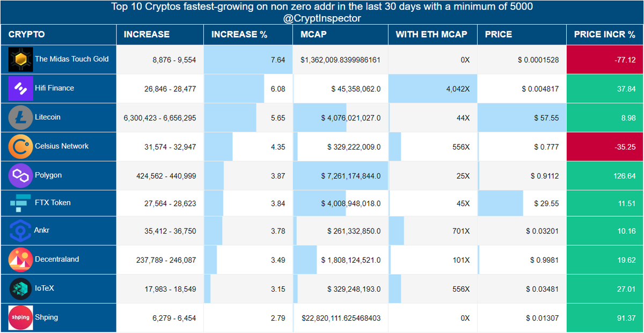Screen dimensions: 644x333
Task: Click the 8,876 - 9,554 increase cell
Action: point(160,60)
